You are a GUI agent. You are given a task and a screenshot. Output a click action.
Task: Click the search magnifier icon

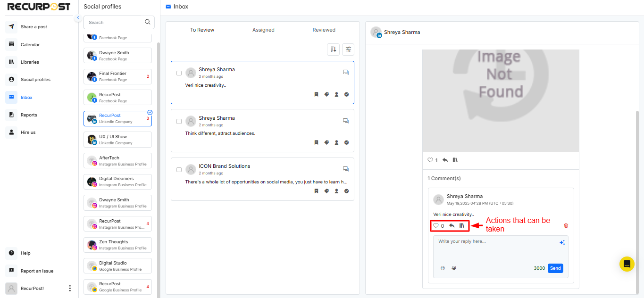tap(148, 22)
